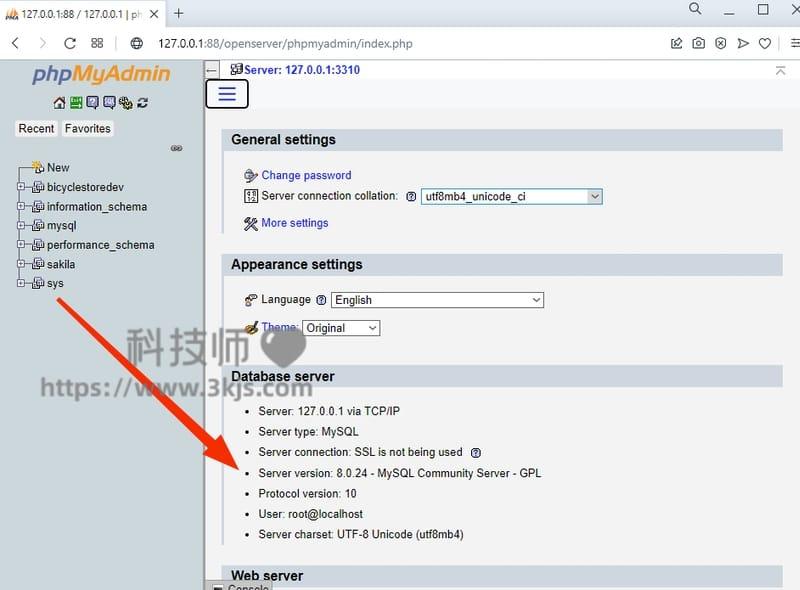Click the phpMyAdmin logo
This screenshot has height=590, width=800.
coord(101,74)
